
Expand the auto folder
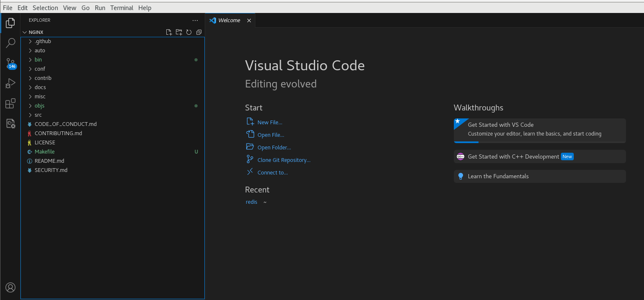point(30,51)
